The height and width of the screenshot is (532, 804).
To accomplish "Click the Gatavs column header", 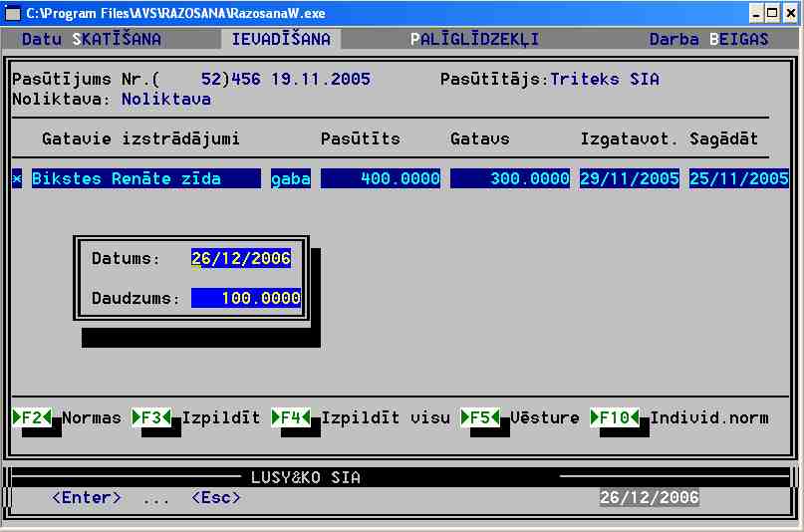I will [x=480, y=138].
